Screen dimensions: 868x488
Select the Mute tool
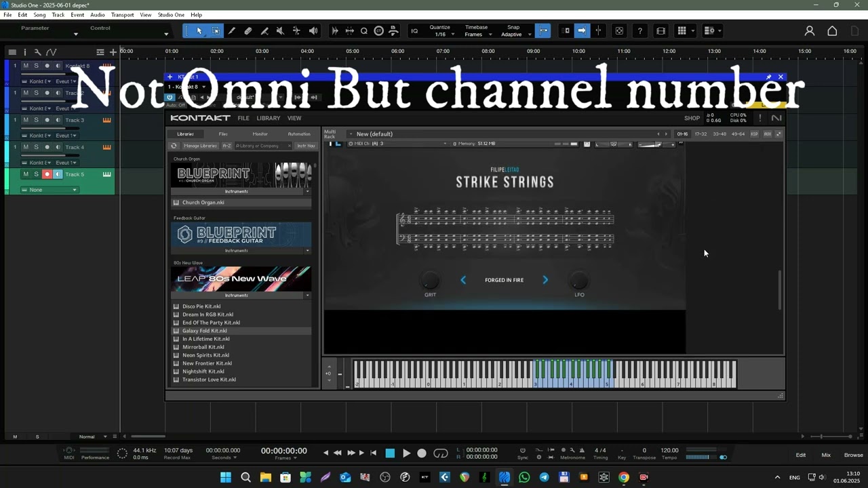[x=280, y=30]
